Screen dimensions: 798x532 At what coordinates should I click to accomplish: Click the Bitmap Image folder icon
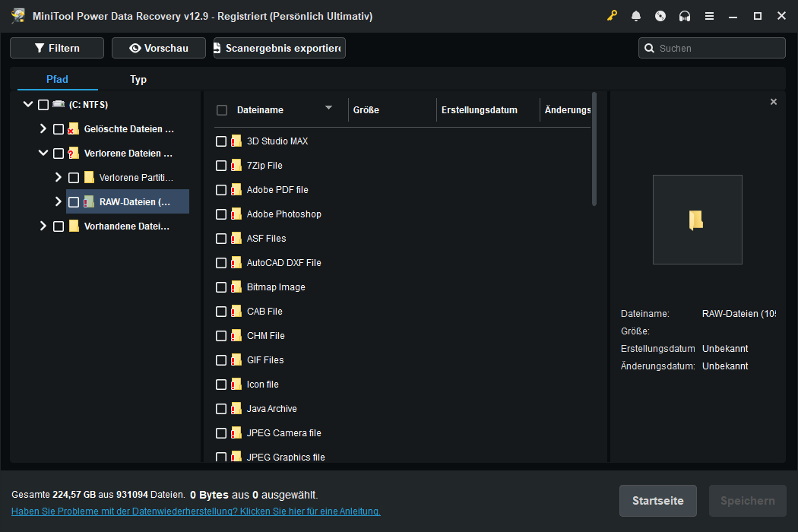click(x=236, y=287)
